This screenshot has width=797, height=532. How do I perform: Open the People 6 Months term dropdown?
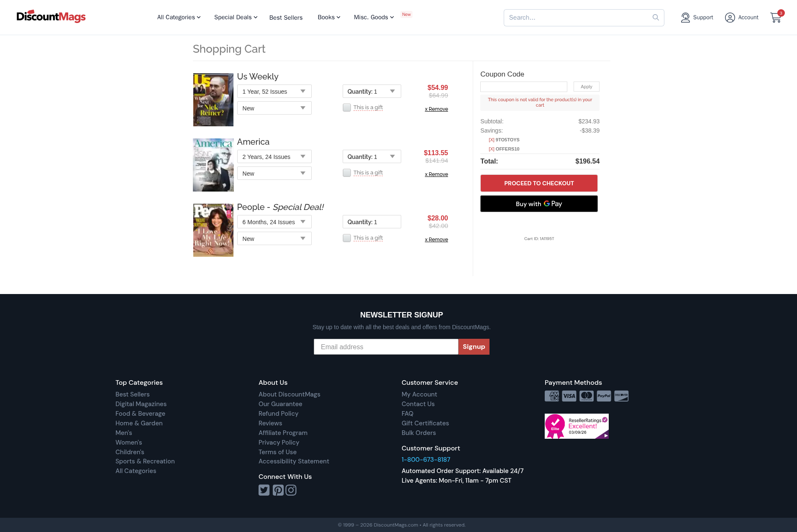(274, 222)
